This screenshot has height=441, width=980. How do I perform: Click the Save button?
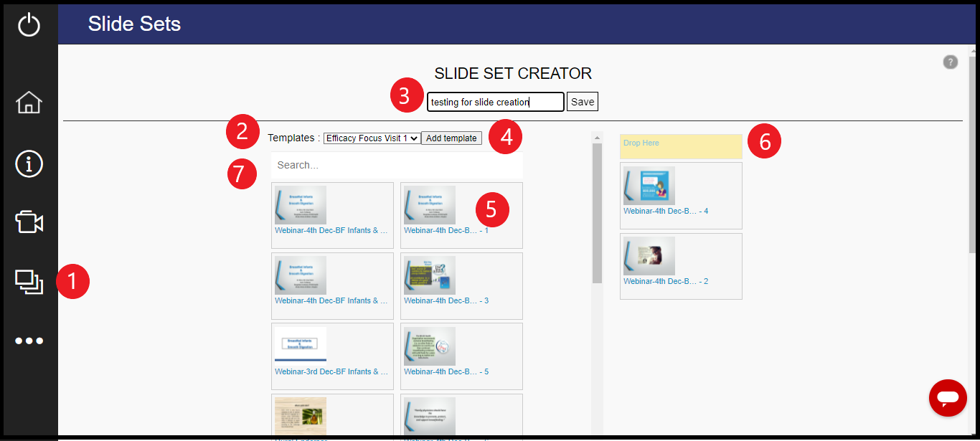point(582,101)
